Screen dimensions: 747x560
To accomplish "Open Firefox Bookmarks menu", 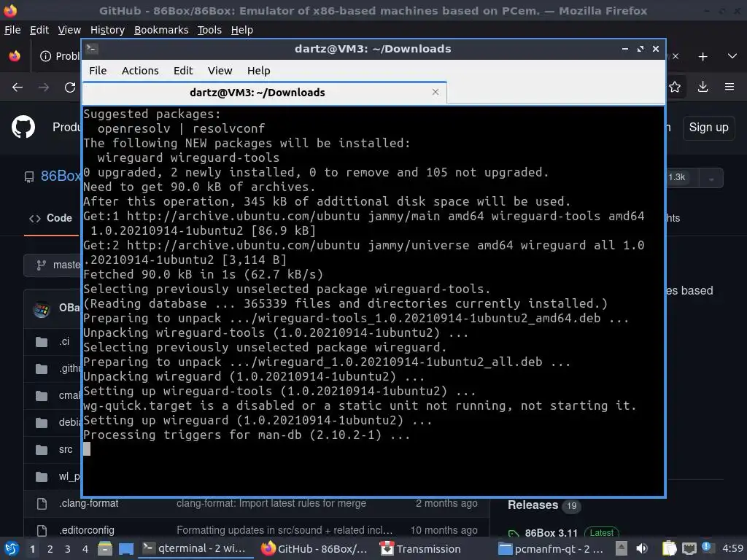I will click(x=161, y=30).
